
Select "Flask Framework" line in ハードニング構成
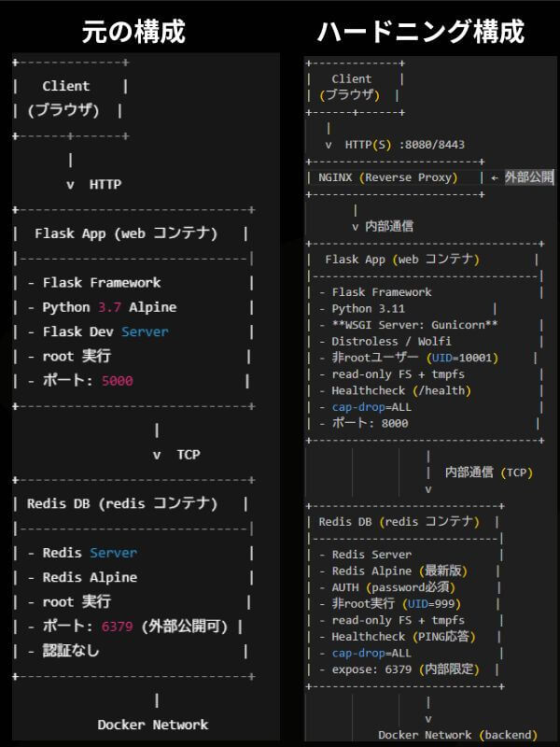point(382,292)
